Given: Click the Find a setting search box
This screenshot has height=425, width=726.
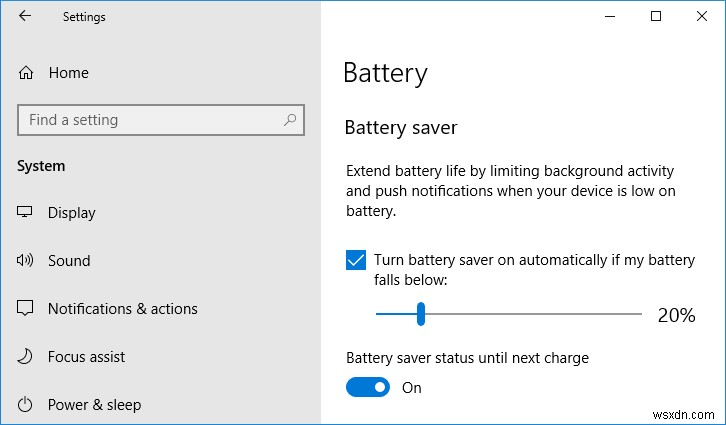Looking at the screenshot, I should tap(150, 120).
